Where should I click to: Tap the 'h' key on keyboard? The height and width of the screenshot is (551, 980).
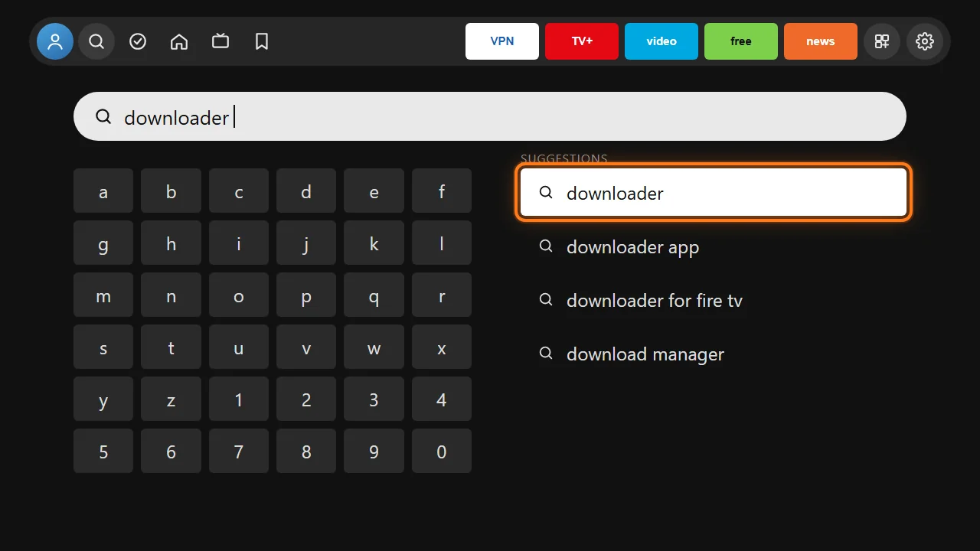171,243
